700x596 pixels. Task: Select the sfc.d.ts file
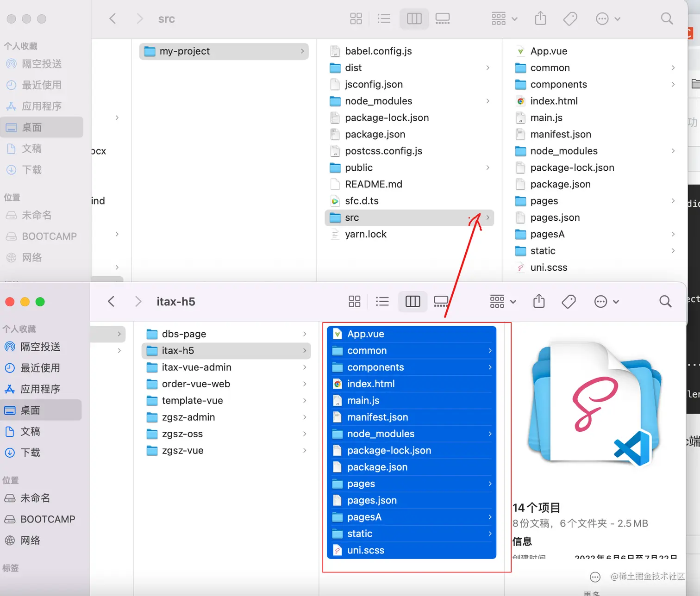[x=409, y=201]
